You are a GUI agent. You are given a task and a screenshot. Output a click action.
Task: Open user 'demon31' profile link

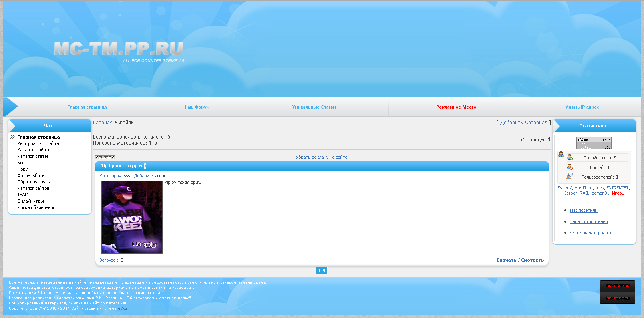[600, 193]
